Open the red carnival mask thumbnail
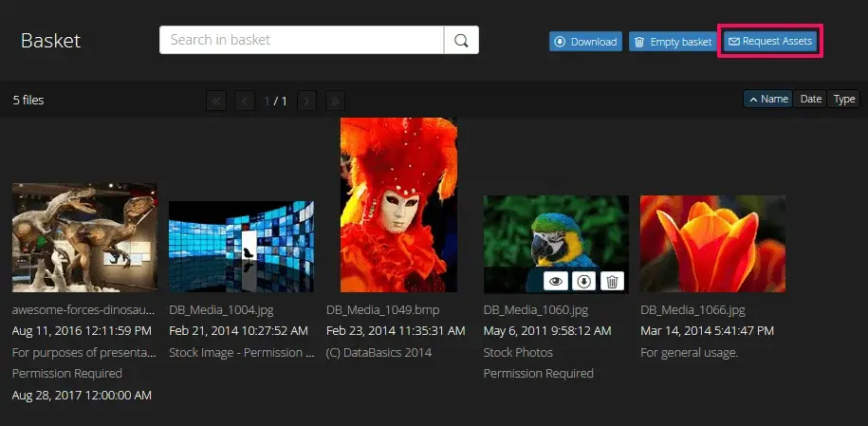 click(x=398, y=204)
